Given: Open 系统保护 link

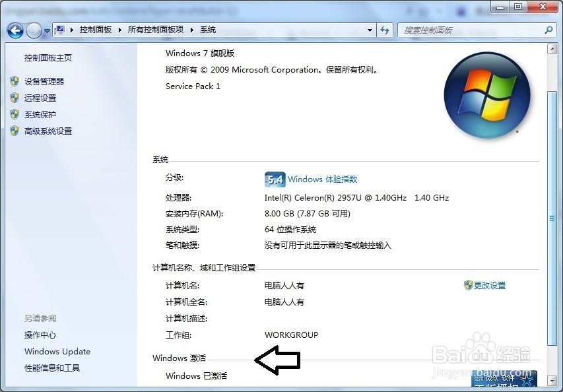Looking at the screenshot, I should coord(40,115).
